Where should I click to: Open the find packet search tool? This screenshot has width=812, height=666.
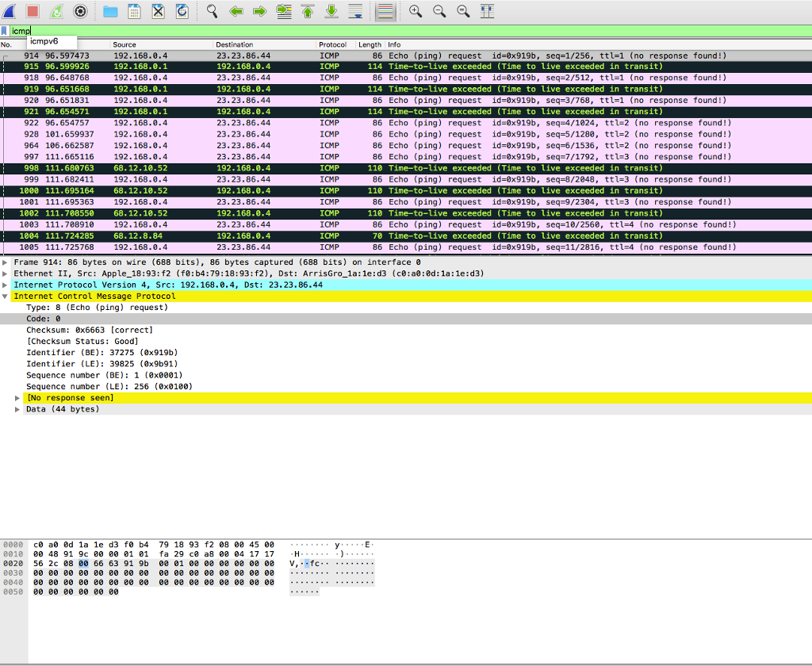point(213,11)
